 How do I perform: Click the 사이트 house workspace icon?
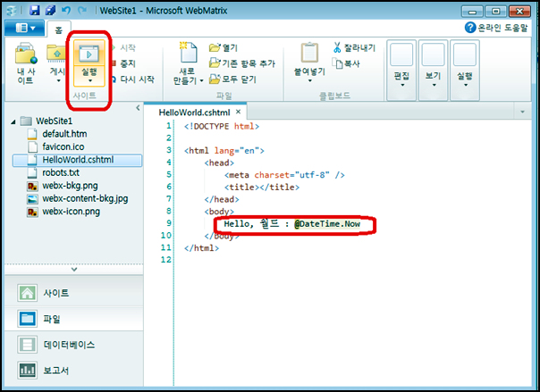27,293
